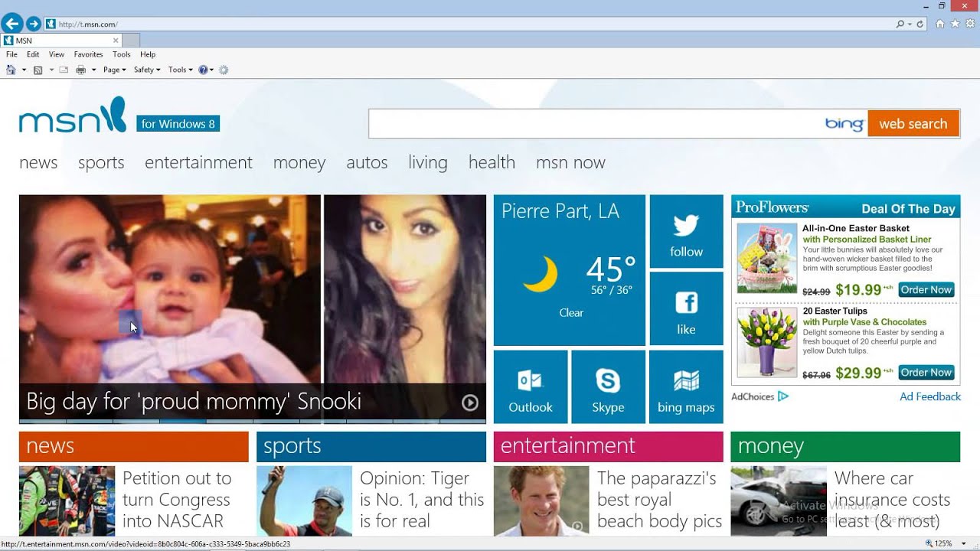Open the msn now navigation link

pyautogui.click(x=570, y=162)
